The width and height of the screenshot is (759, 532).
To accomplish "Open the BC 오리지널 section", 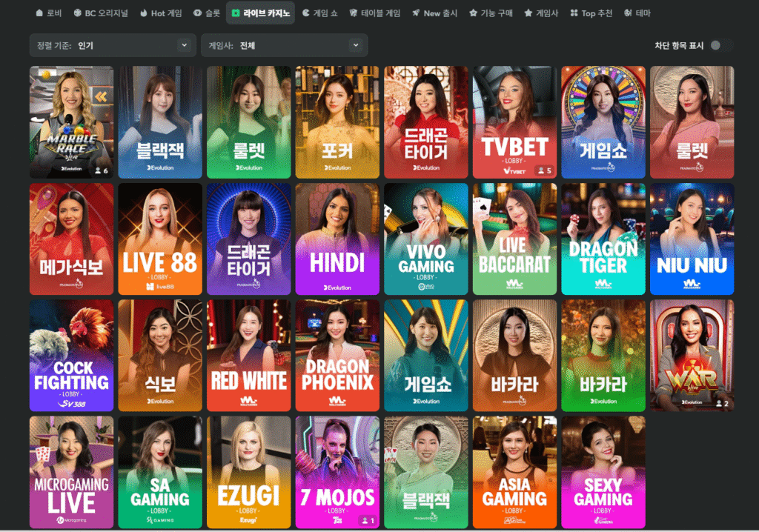I will [99, 13].
